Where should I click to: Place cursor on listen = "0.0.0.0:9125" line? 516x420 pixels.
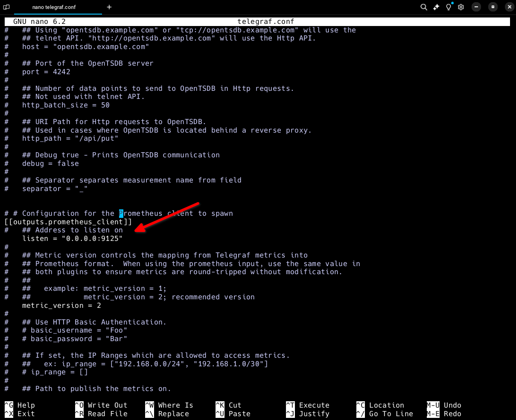pos(73,239)
